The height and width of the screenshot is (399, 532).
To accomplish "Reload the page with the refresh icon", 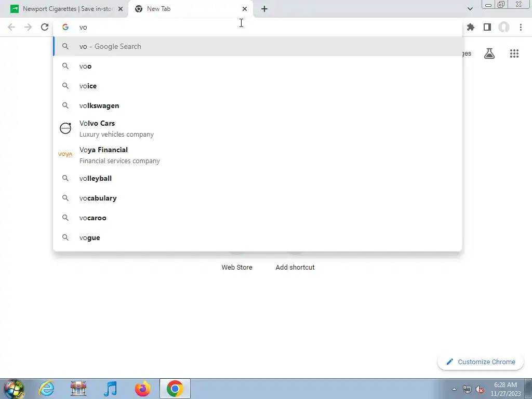I will click(x=45, y=27).
